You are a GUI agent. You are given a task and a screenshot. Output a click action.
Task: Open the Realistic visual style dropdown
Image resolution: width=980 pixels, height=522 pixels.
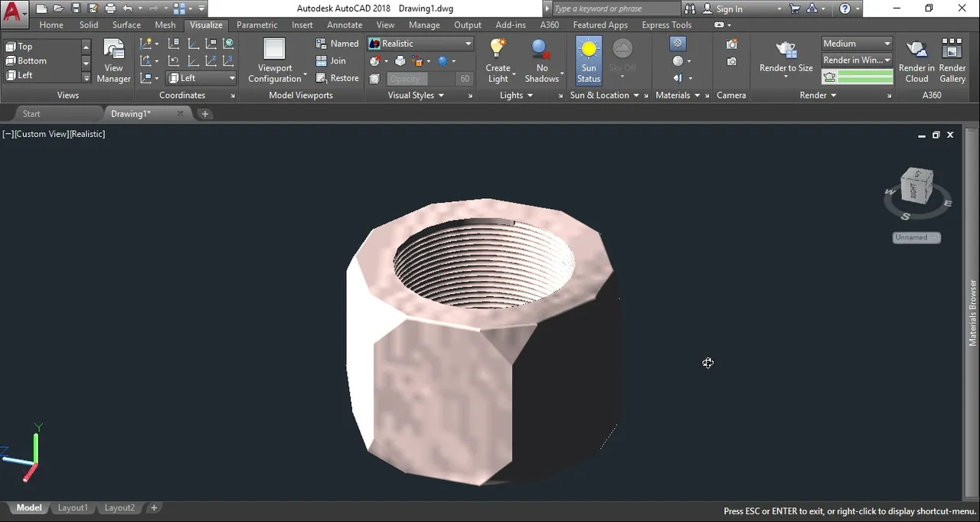pos(420,44)
